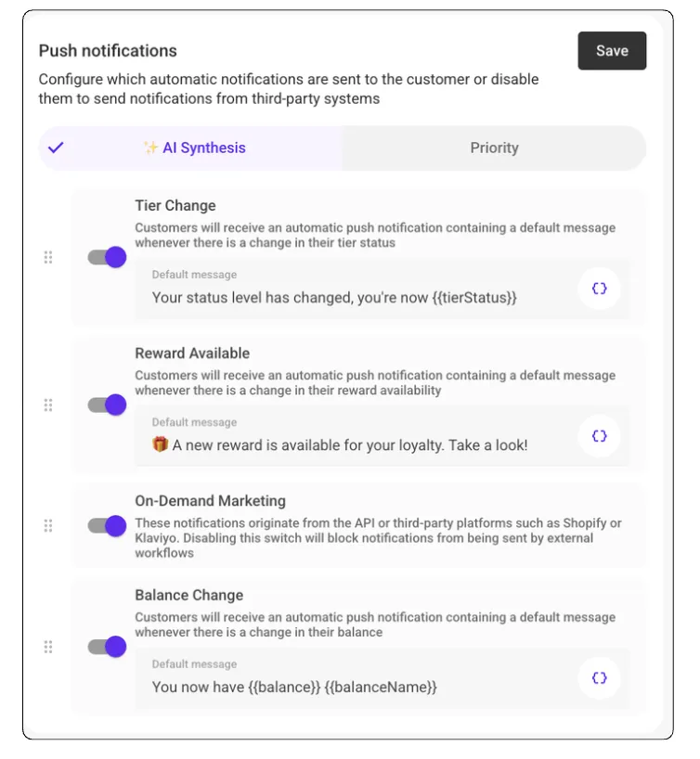Switch off Balance Change notifications
The width and height of the screenshot is (700, 759).
107,647
